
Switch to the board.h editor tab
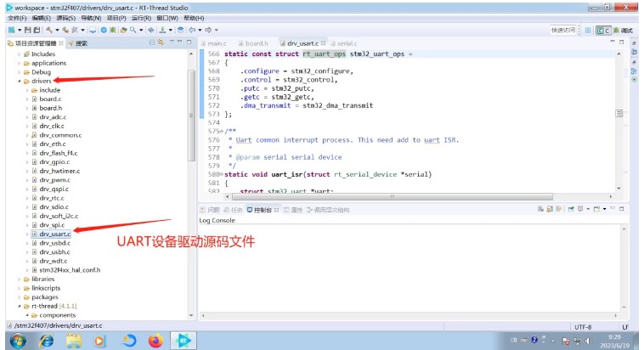[x=253, y=43]
